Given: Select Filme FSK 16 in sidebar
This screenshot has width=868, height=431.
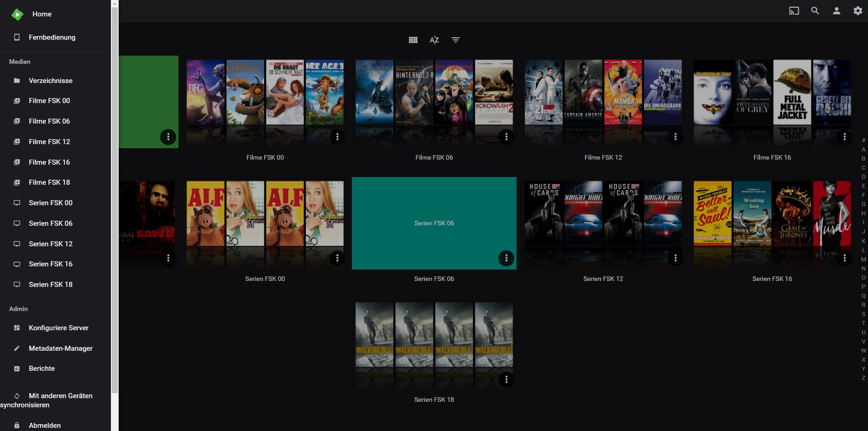Looking at the screenshot, I should (x=55, y=162).
